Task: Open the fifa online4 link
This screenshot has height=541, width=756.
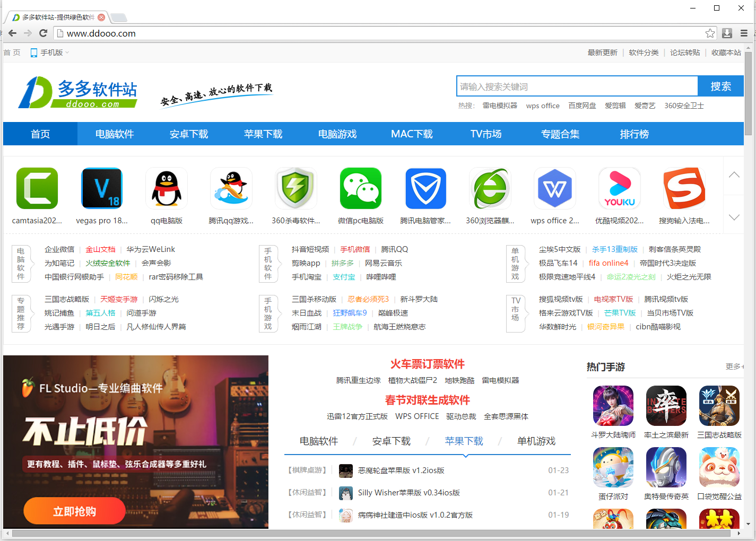Action: tap(609, 263)
